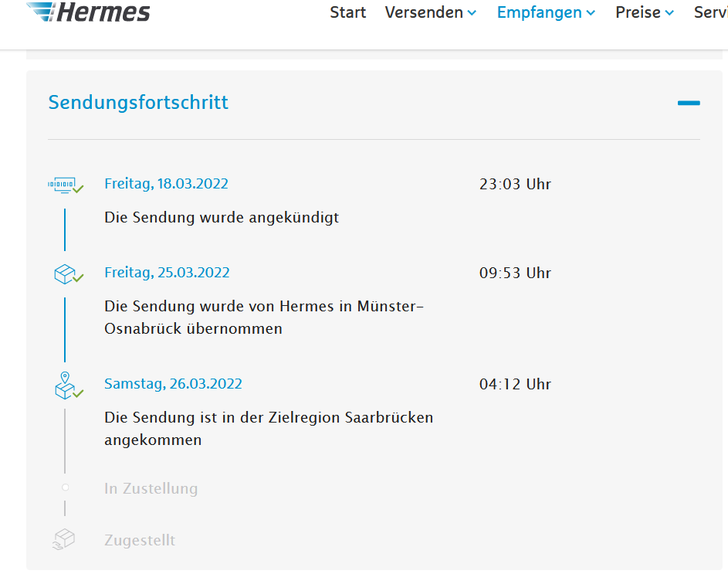Viewport: 728px width, 574px height.
Task: Click the Zielregion Saarbrücken status text
Action: point(269,429)
